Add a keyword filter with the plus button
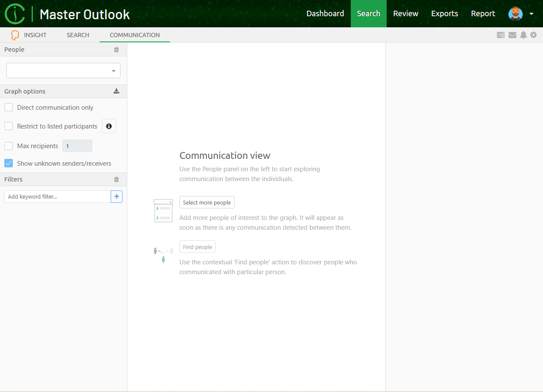543x392 pixels. (x=117, y=196)
